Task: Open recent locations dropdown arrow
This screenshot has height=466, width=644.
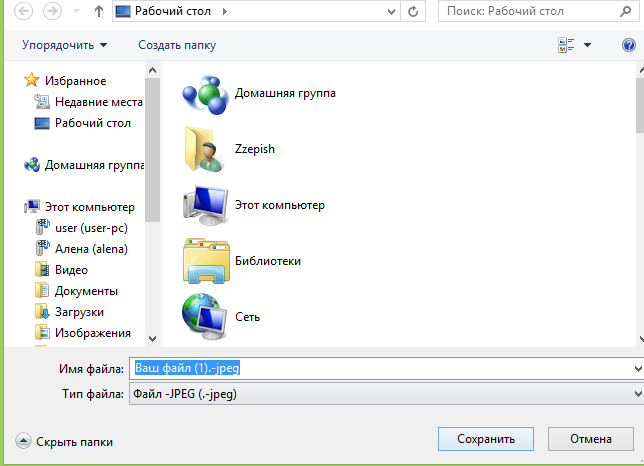Action: coord(76,11)
